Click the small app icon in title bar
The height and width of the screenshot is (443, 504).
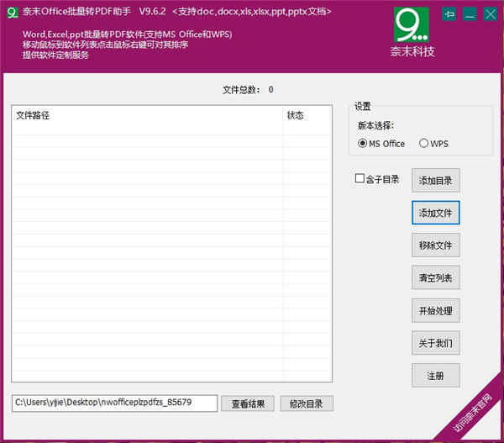pyautogui.click(x=12, y=13)
